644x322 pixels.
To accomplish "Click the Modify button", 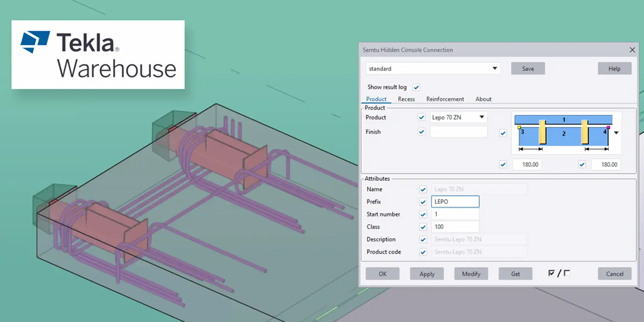I will tap(471, 274).
